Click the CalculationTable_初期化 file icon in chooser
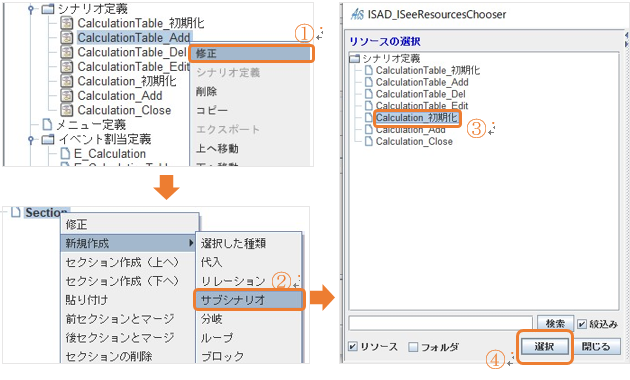The image size is (630, 380). (368, 70)
